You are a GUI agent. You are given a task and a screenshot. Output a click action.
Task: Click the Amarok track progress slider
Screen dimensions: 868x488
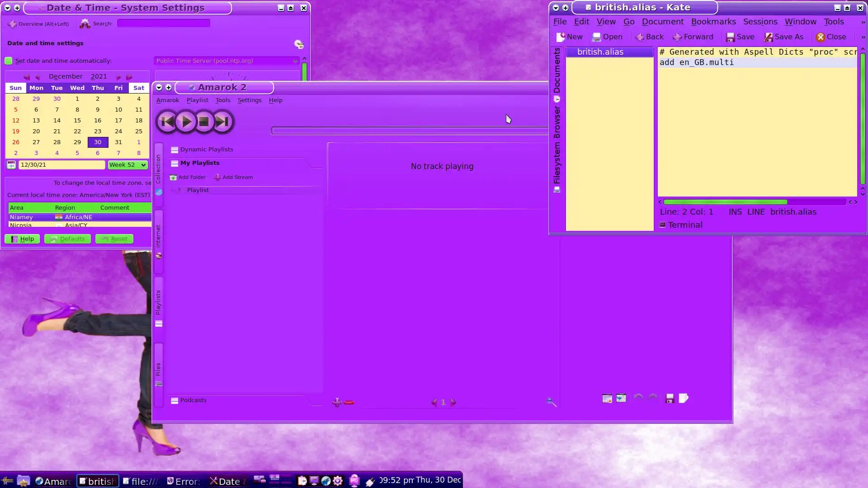click(x=409, y=131)
